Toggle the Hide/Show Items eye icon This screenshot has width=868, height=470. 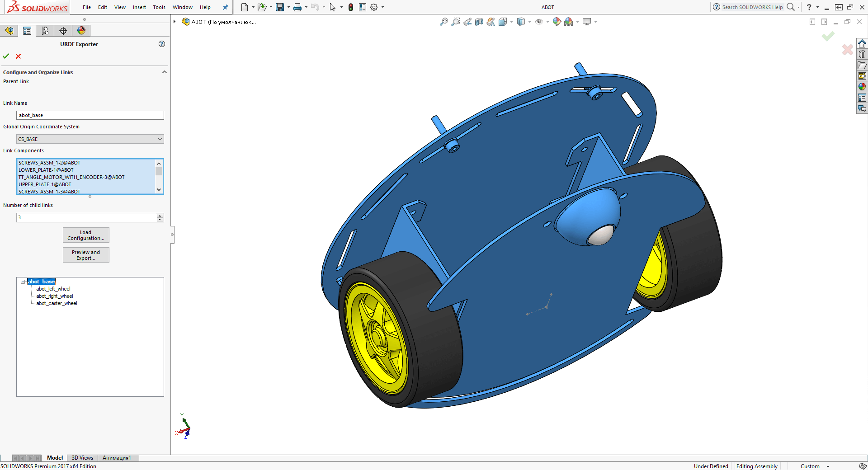coord(538,22)
